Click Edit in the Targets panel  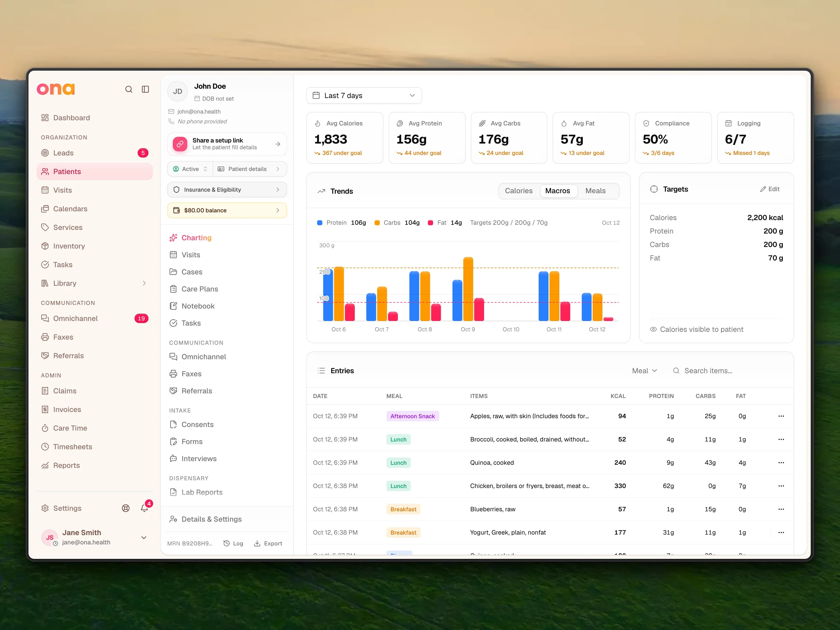[770, 189]
